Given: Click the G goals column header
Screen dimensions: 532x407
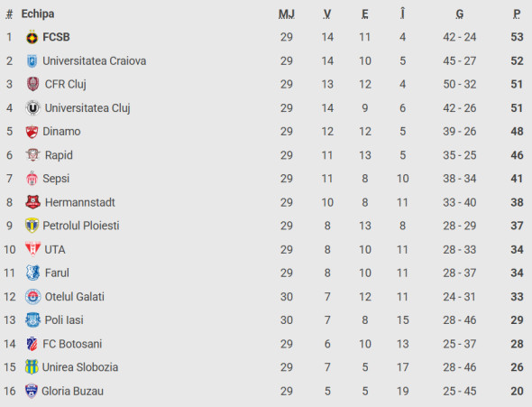Looking at the screenshot, I should coord(460,14).
